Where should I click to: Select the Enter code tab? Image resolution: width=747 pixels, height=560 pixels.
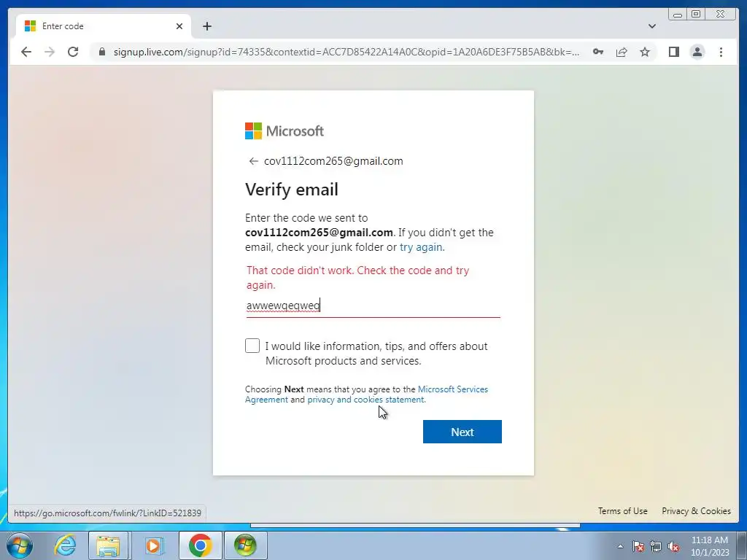click(104, 26)
